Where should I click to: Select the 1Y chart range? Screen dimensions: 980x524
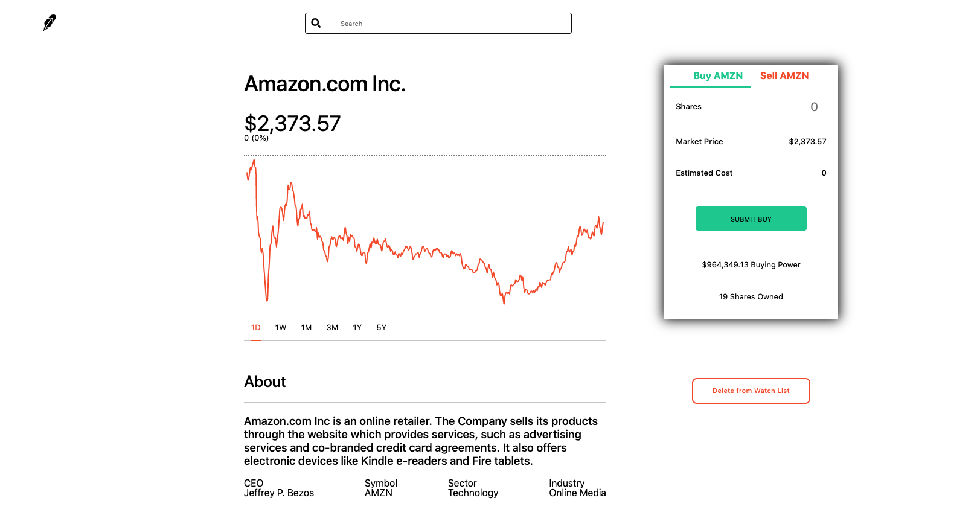[x=357, y=328]
